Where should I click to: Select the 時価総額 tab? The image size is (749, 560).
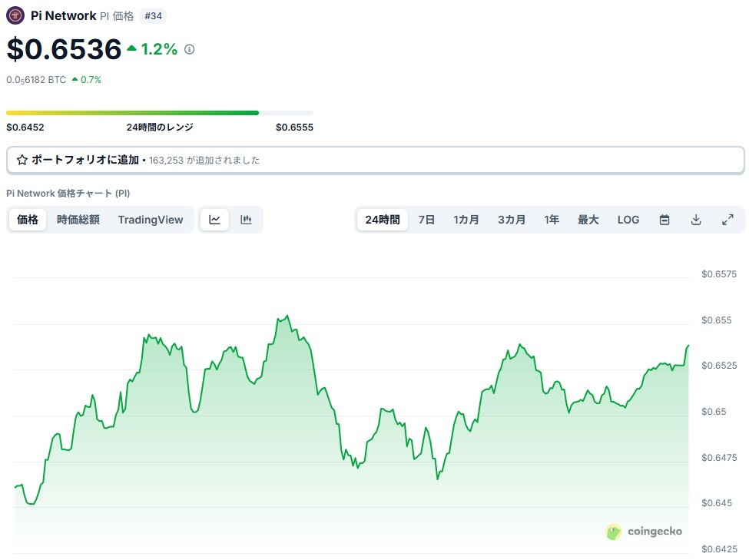(78, 220)
